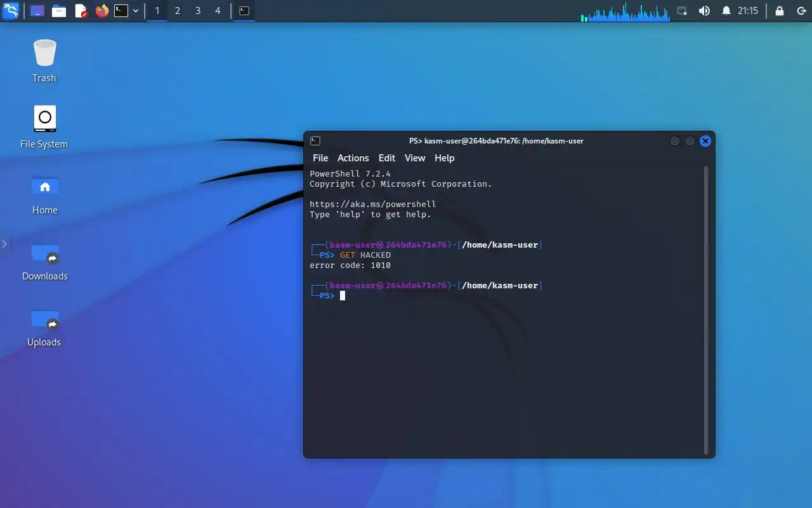
Task: Select the terminal window button in taskbar
Action: [x=244, y=11]
